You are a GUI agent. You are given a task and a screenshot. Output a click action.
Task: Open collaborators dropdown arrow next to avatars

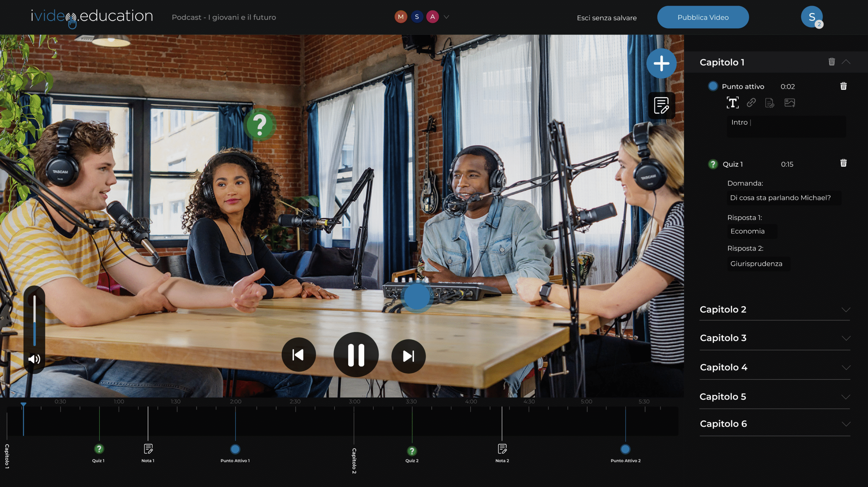tap(446, 17)
